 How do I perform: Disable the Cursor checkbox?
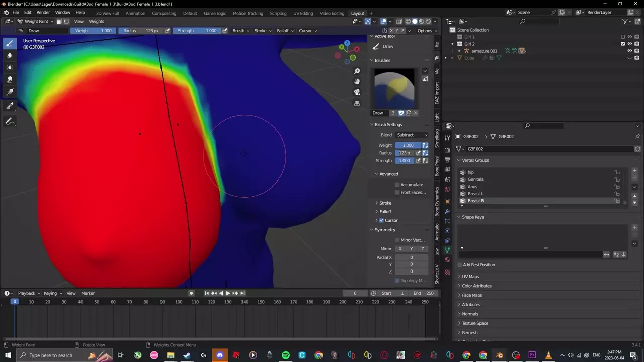381,220
